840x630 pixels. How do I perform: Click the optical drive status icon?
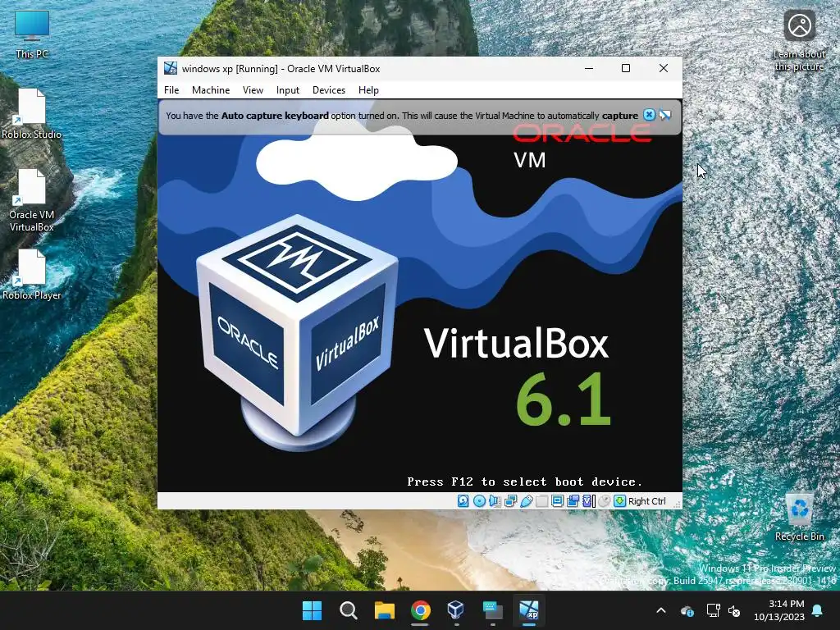point(479,501)
